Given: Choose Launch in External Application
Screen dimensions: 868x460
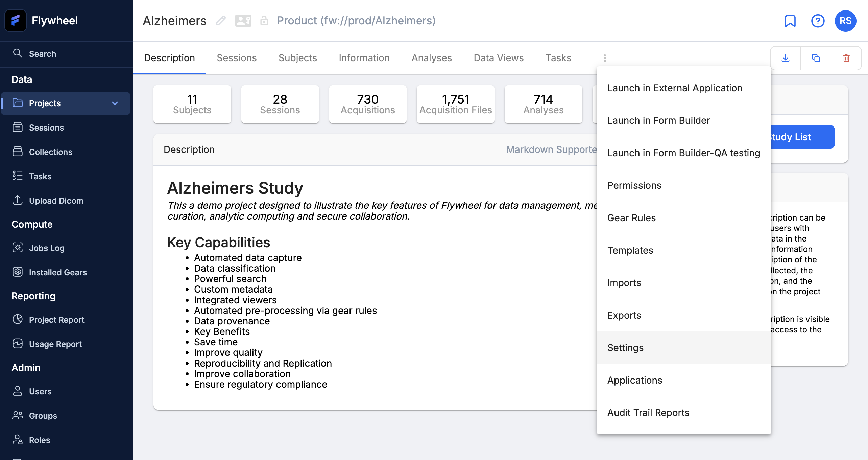Looking at the screenshot, I should [x=684, y=88].
